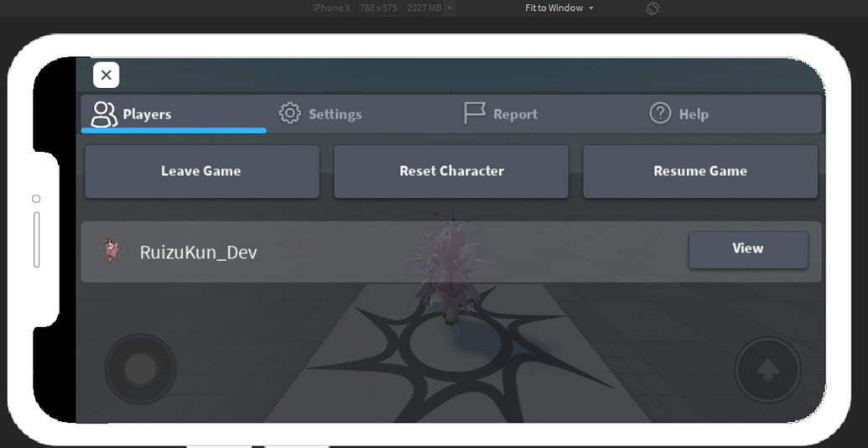Open the Settings tab
868x448 pixels.
pos(359,114)
